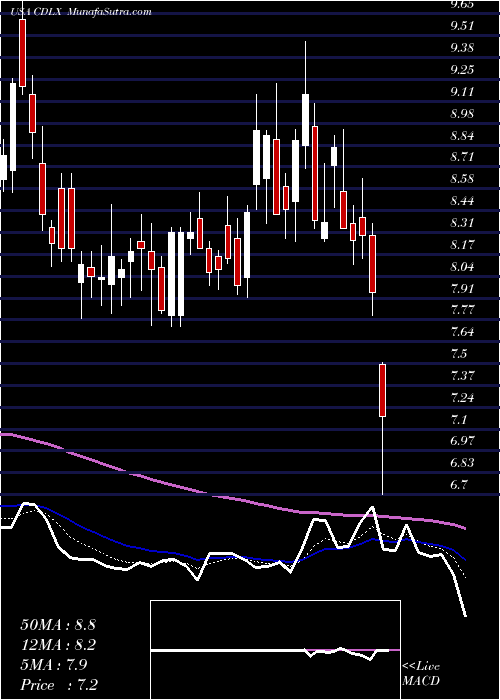
Task: Click the 7.1 price axis label
Action: (x=460, y=420)
